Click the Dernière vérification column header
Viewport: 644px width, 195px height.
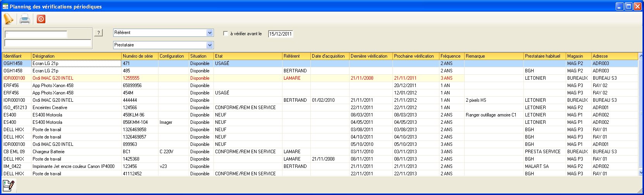371,56
